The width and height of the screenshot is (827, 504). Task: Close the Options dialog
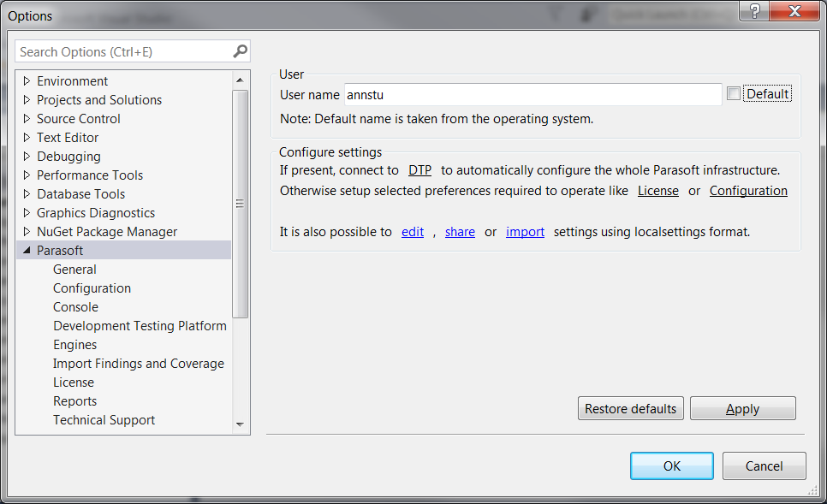pyautogui.click(x=794, y=10)
